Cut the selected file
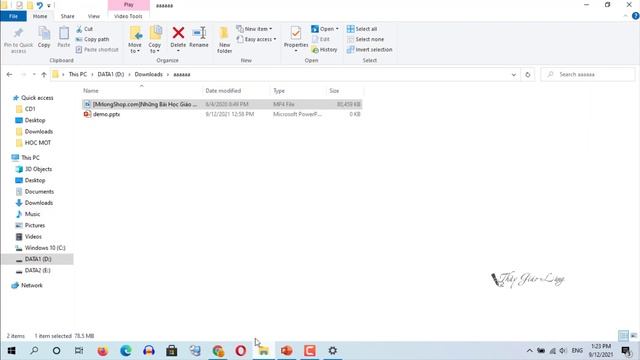This screenshot has height=360, width=640. click(x=84, y=29)
